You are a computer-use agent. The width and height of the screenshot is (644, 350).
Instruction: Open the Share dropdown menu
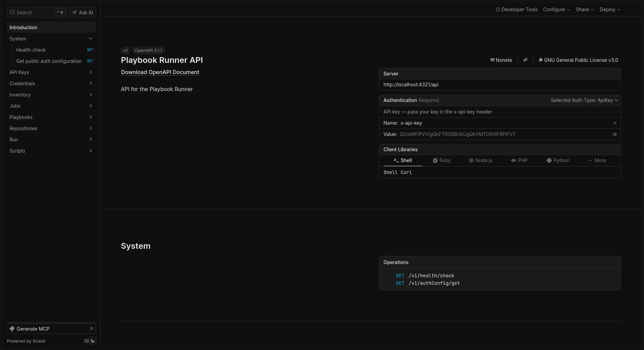click(x=585, y=10)
